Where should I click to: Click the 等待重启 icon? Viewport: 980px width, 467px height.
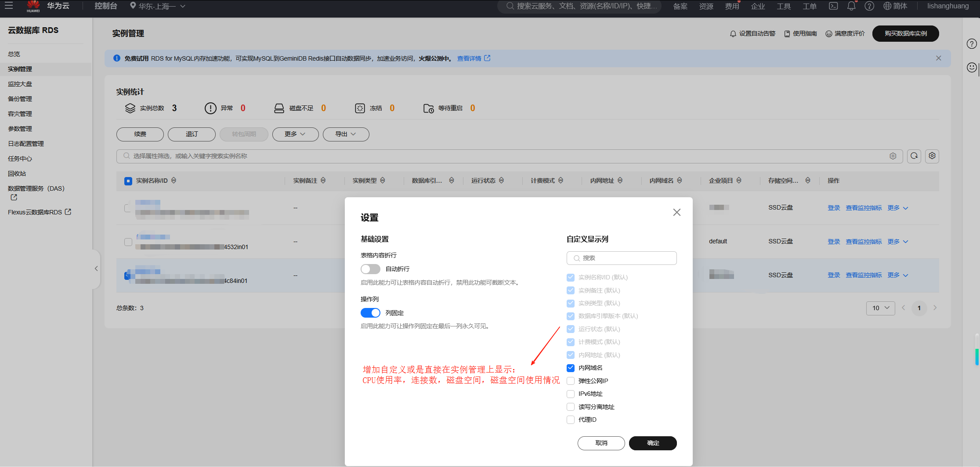point(428,109)
